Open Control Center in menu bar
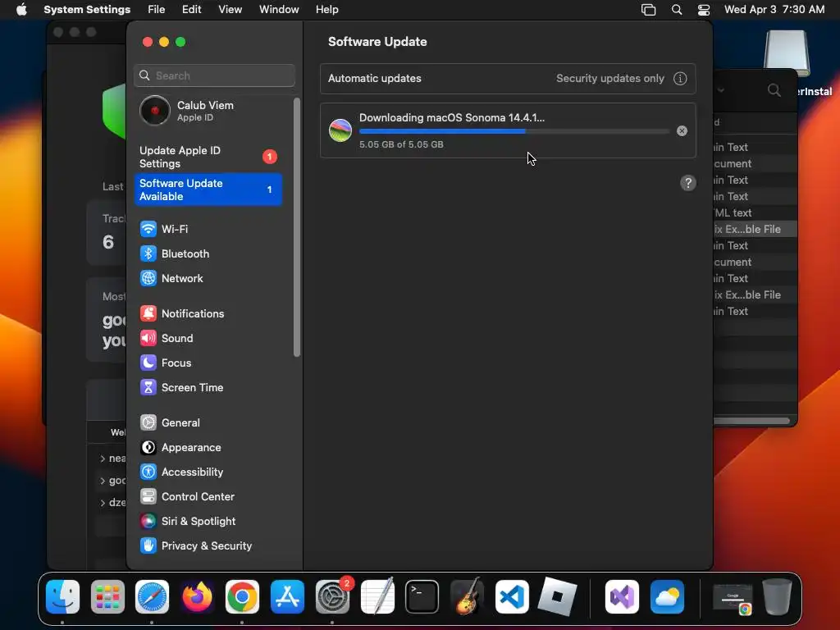 [x=703, y=10]
